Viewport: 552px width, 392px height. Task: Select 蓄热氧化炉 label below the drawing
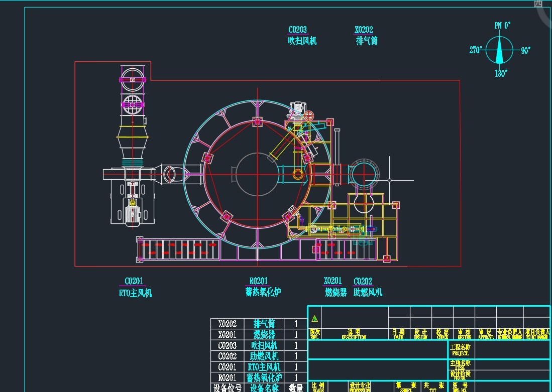pyautogui.click(x=263, y=292)
